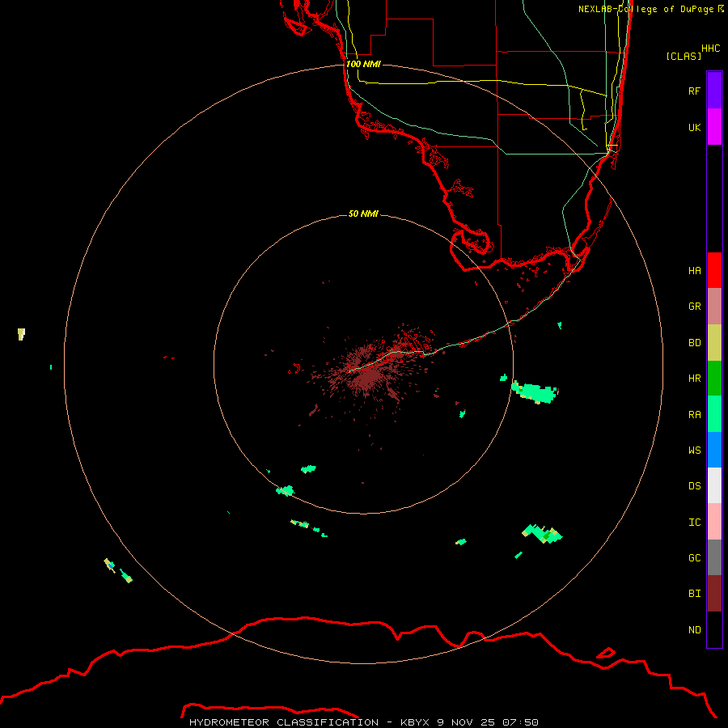The height and width of the screenshot is (728, 728).
Task: Click the 'IC' legend label
Action: point(694,523)
